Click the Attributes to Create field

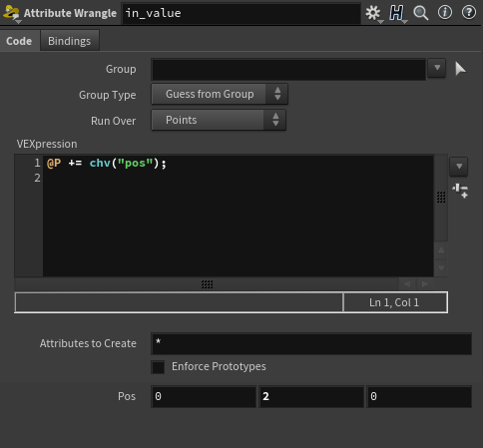point(311,343)
